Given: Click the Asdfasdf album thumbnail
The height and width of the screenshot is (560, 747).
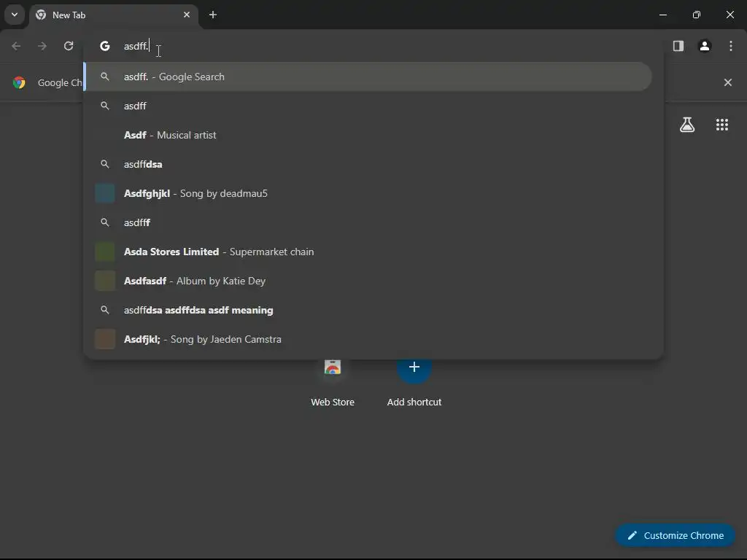Looking at the screenshot, I should click(105, 281).
